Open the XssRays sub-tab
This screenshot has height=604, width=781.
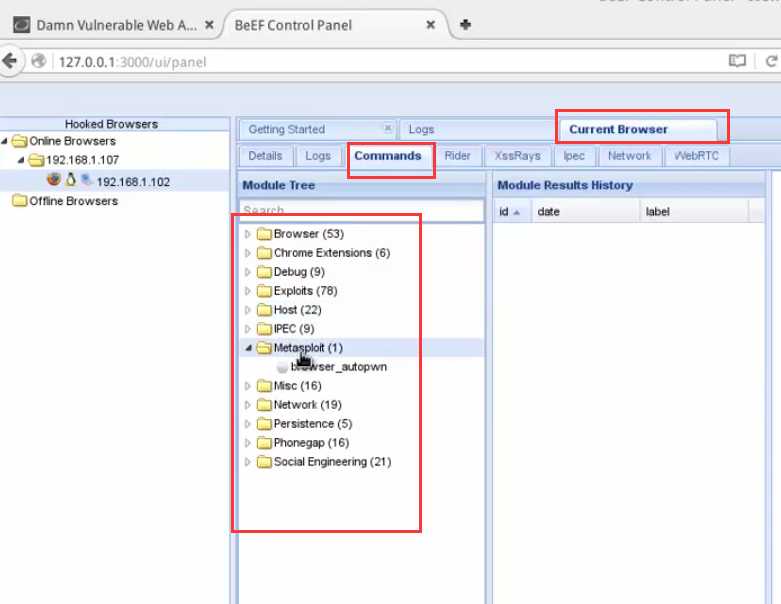pyautogui.click(x=518, y=156)
